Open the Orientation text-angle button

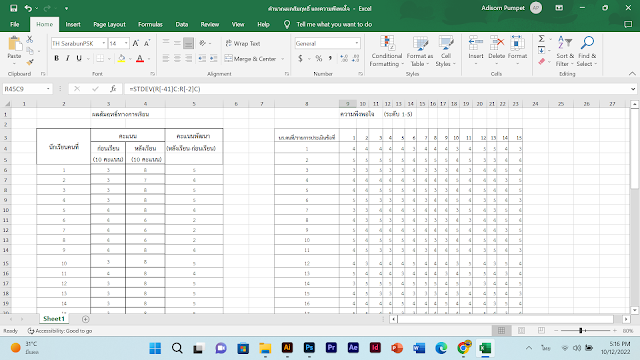(203, 43)
